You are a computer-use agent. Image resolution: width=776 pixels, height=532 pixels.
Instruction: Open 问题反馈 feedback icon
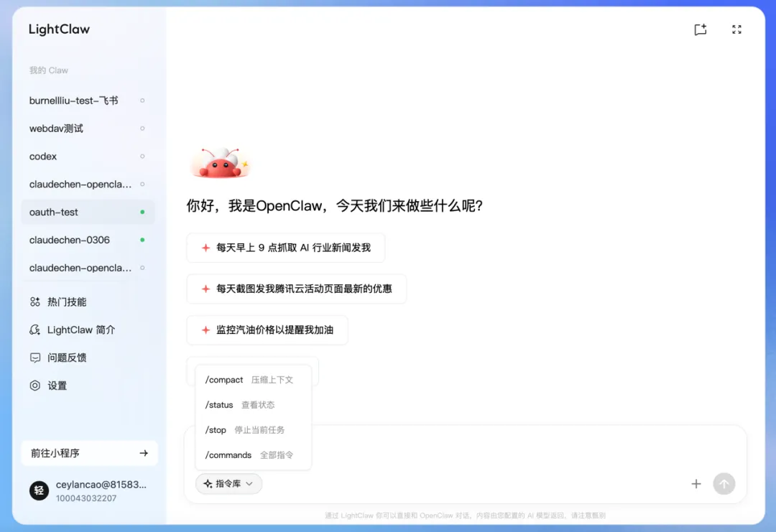(x=34, y=358)
